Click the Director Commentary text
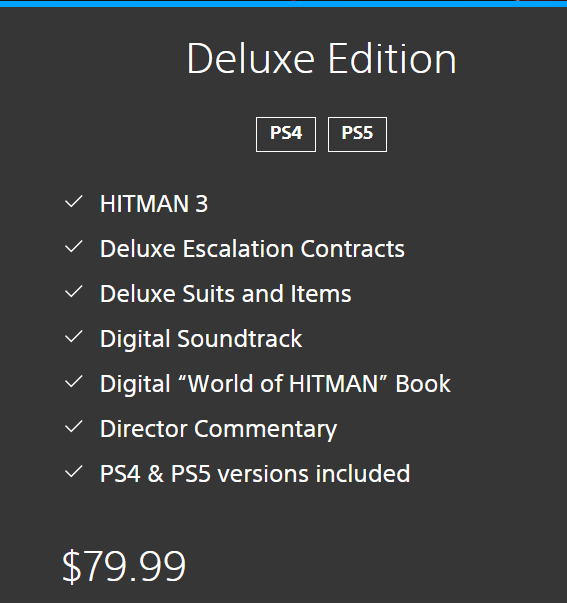 click(218, 429)
